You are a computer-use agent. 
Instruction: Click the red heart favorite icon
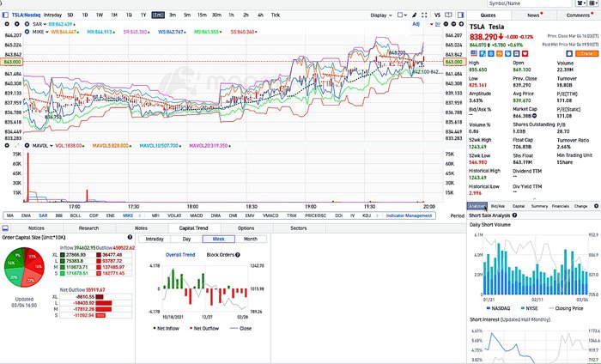click(525, 53)
